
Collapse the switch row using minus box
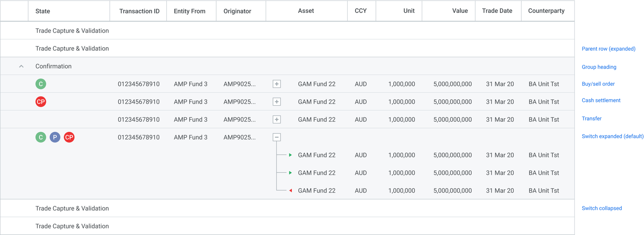coord(277,137)
